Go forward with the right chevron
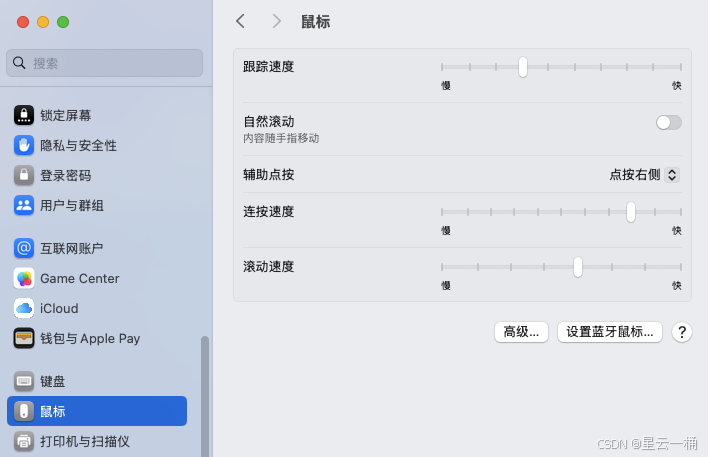The image size is (708, 457). 277,21
